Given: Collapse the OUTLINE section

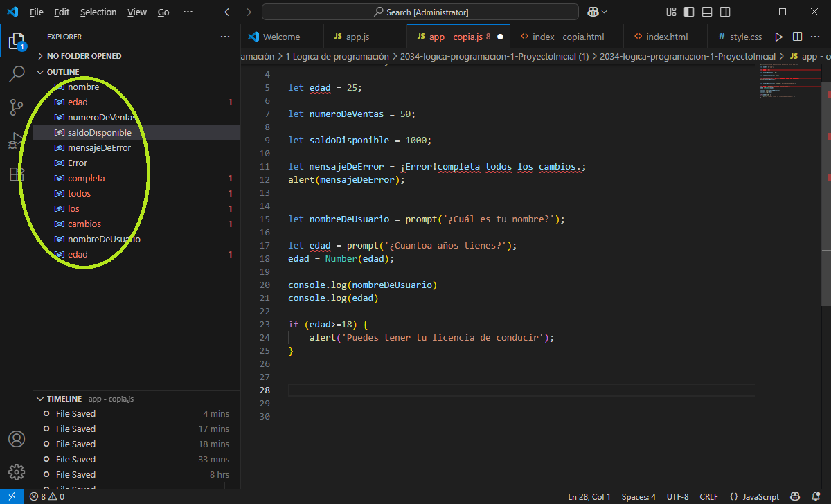Looking at the screenshot, I should (x=137, y=72).
